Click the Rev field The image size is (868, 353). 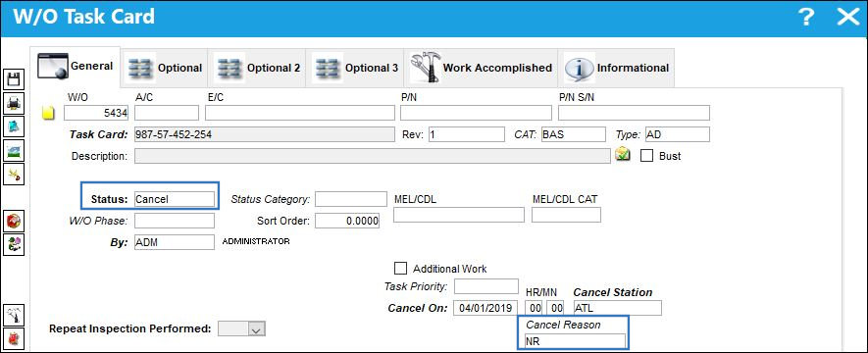coord(467,134)
